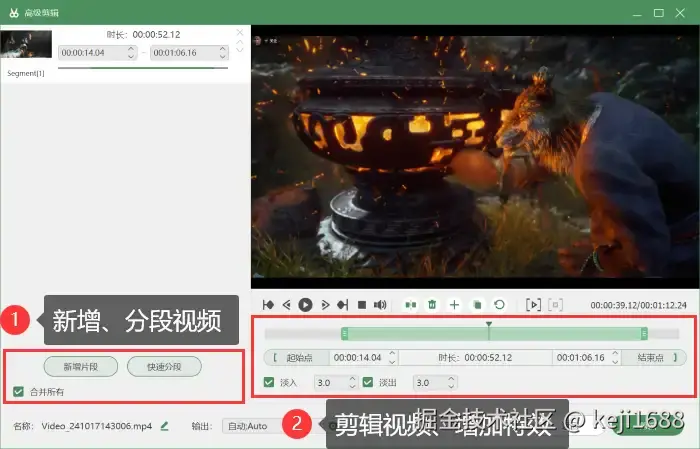Click the 新增片段 button

tap(81, 366)
